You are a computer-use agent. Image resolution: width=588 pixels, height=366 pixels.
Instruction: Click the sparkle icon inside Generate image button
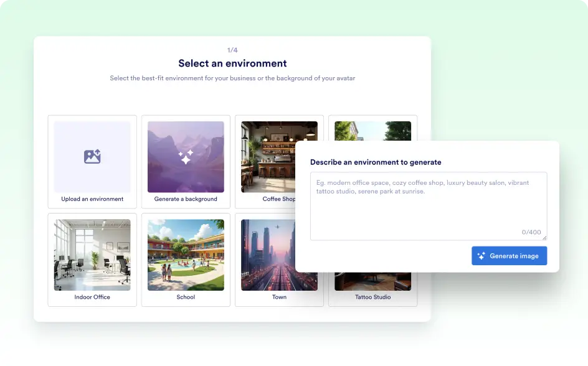pyautogui.click(x=481, y=256)
